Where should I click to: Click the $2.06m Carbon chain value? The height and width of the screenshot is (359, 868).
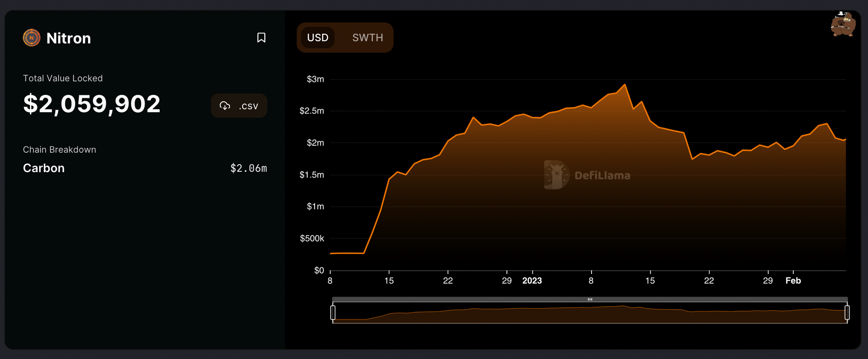pos(249,168)
